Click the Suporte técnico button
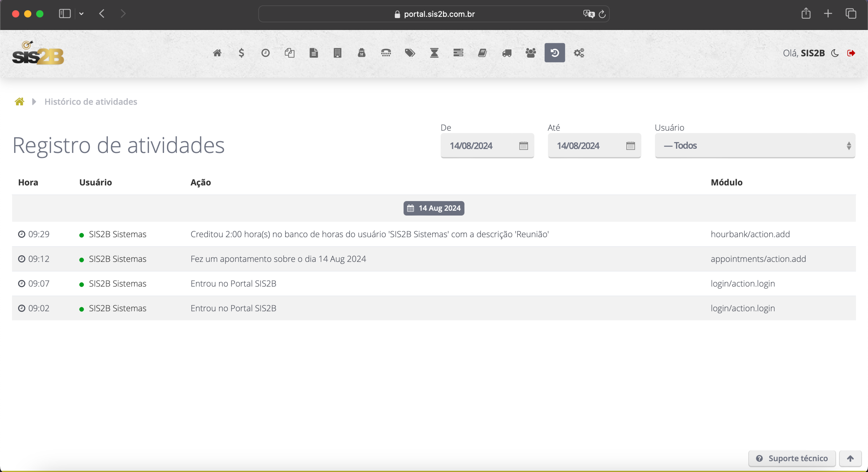This screenshot has height=472, width=868. 792,458
